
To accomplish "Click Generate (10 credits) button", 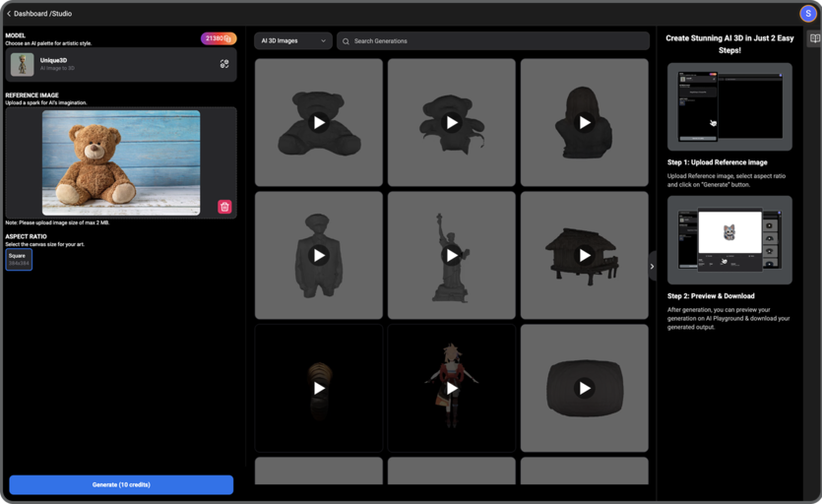I will tap(121, 484).
